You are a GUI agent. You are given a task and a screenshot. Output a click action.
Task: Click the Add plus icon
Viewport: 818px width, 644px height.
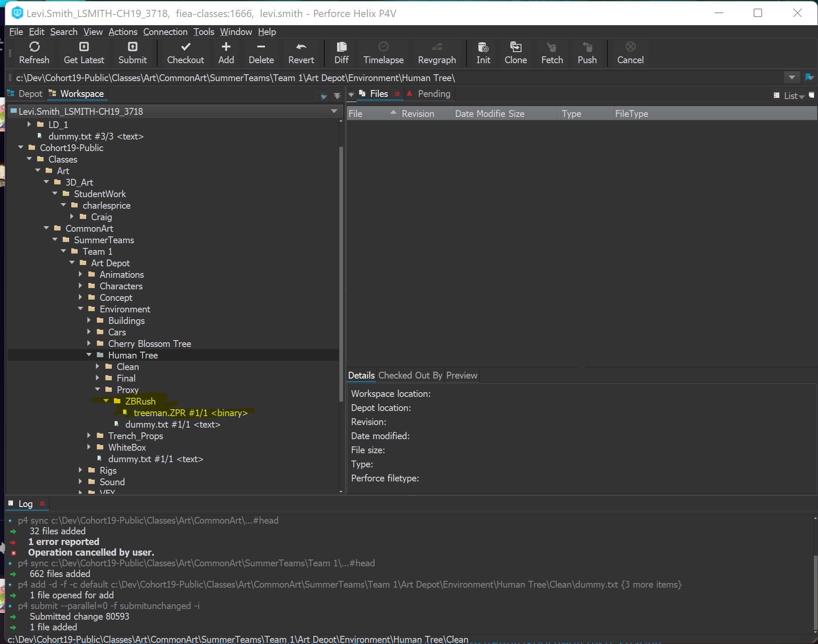click(x=226, y=47)
